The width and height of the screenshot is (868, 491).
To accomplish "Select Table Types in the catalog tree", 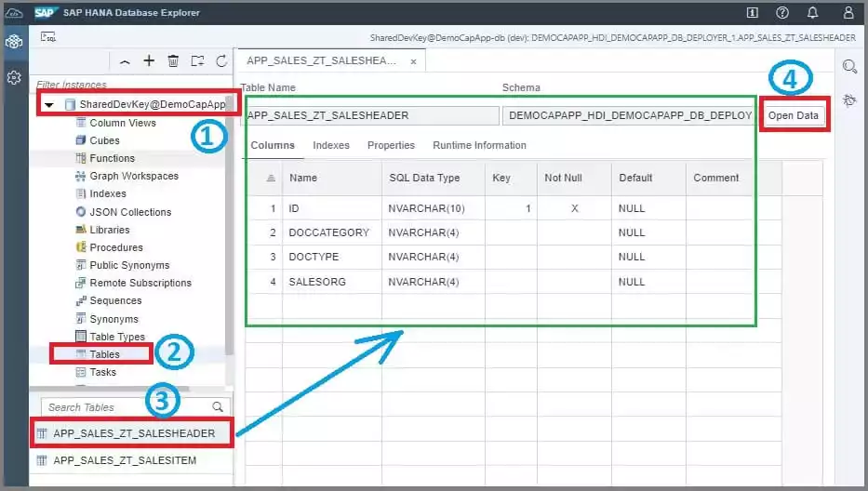I will pyautogui.click(x=117, y=337).
